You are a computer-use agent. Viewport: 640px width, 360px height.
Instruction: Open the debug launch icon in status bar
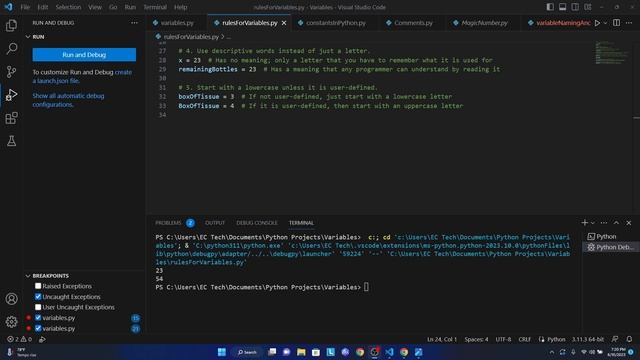42,339
